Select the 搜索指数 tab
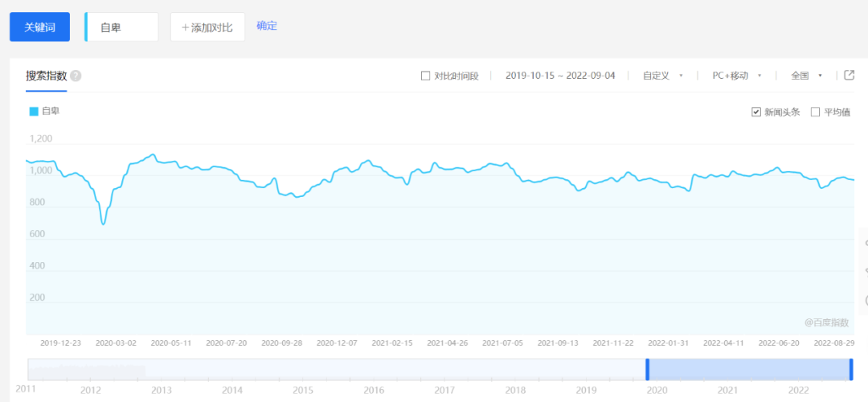Viewport: 868px width, 402px height. pos(46,76)
